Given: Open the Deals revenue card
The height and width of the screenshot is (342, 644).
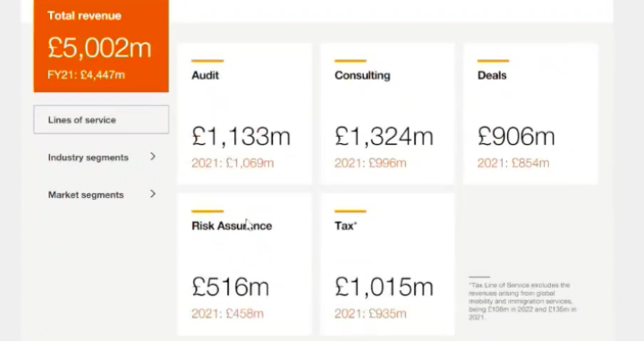Looking at the screenshot, I should 530,114.
